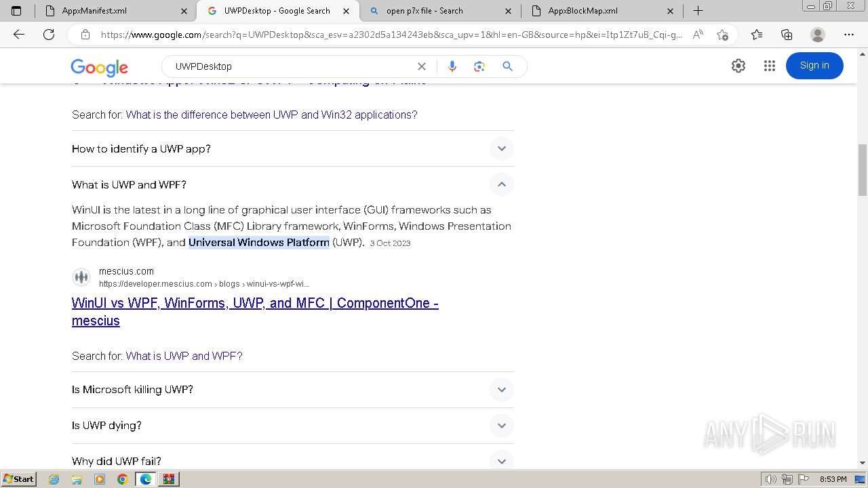Open the Action Center flag in tray
This screenshot has width=868, height=488.
click(x=802, y=479)
